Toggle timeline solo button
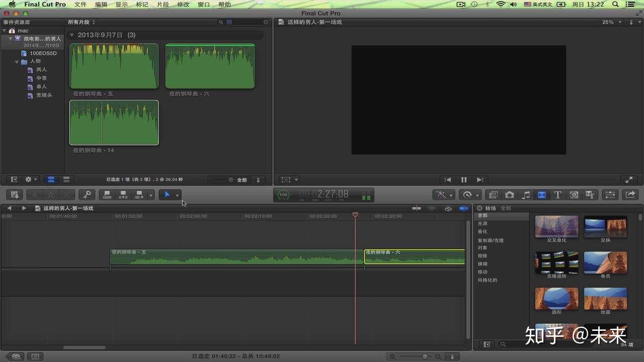644x362 pixels. point(448,208)
